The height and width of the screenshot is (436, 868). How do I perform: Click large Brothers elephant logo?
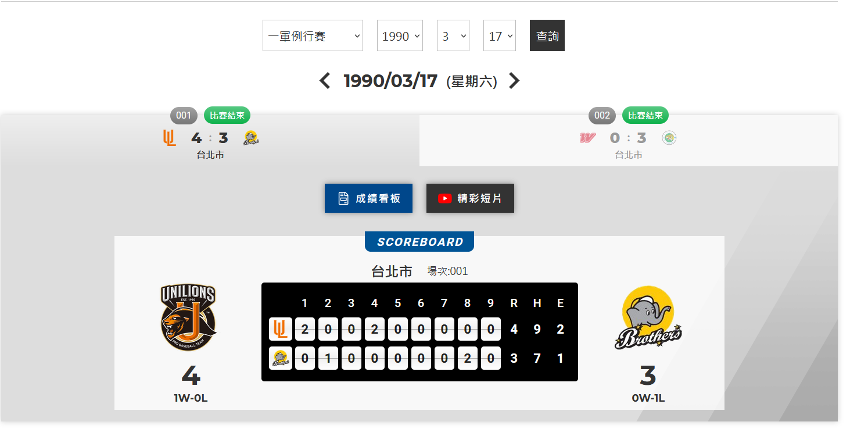click(x=648, y=318)
